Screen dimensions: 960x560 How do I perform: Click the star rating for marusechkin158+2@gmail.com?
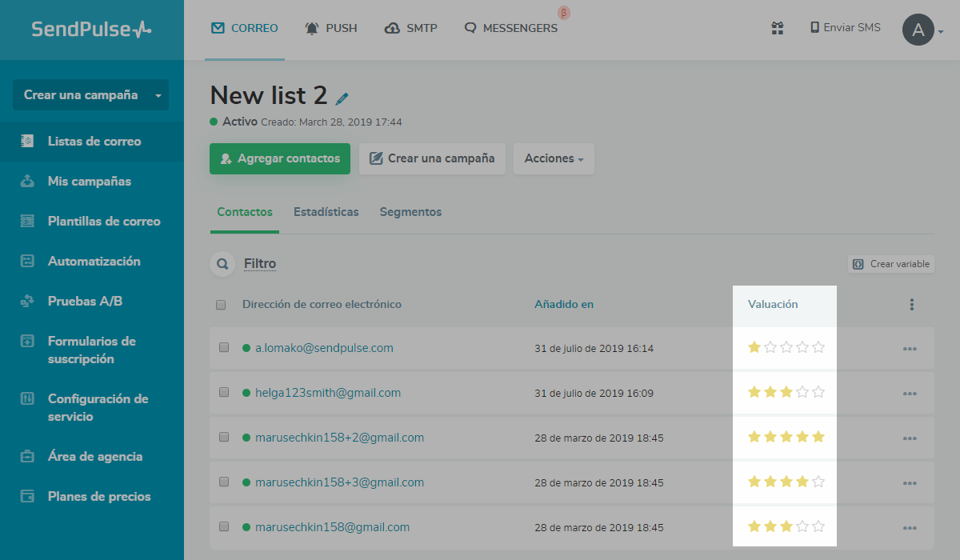786,438
